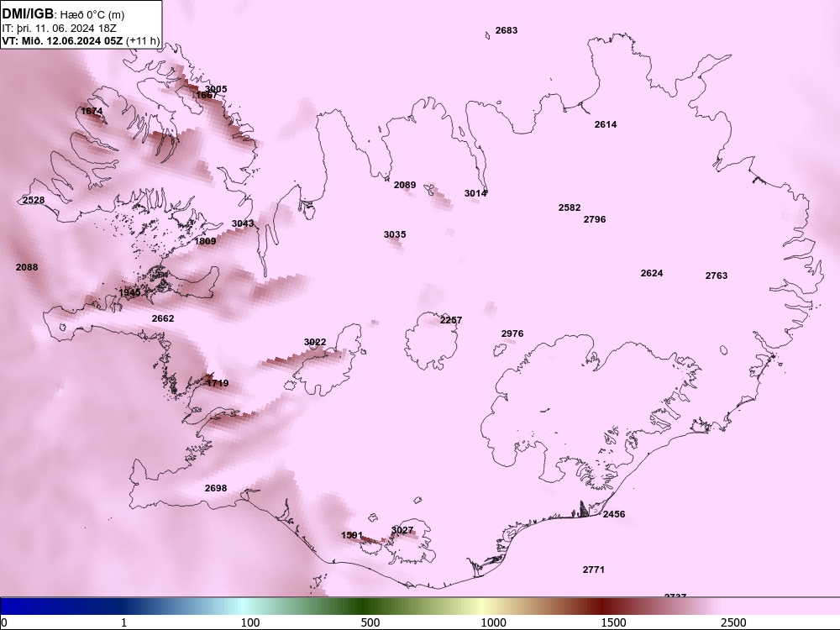Click the 2257 height value

[x=451, y=320]
